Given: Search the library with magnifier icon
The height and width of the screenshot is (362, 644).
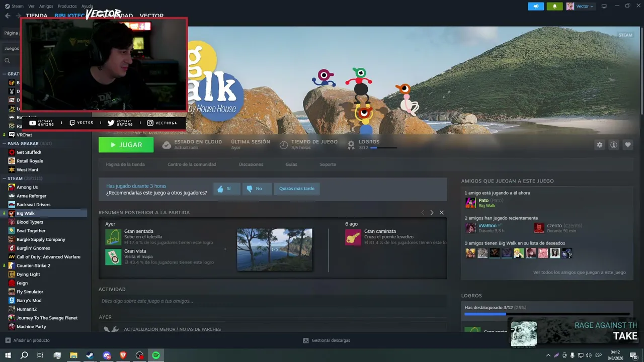Looking at the screenshot, I should tap(7, 61).
